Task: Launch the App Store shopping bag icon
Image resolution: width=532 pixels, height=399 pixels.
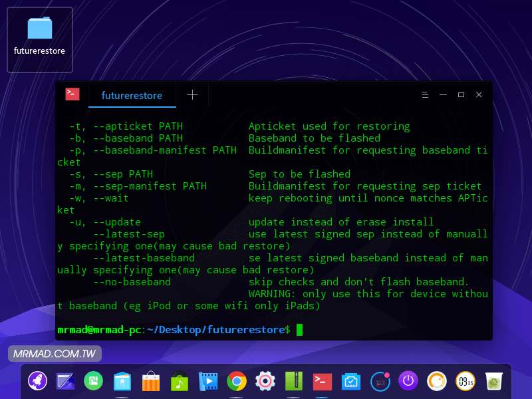Action: point(152,381)
